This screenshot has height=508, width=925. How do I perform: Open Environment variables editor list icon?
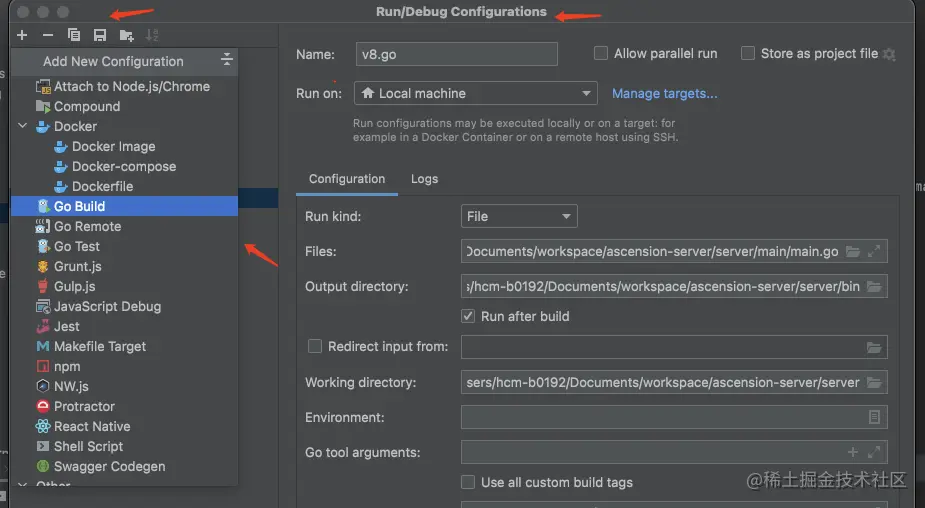[874, 417]
